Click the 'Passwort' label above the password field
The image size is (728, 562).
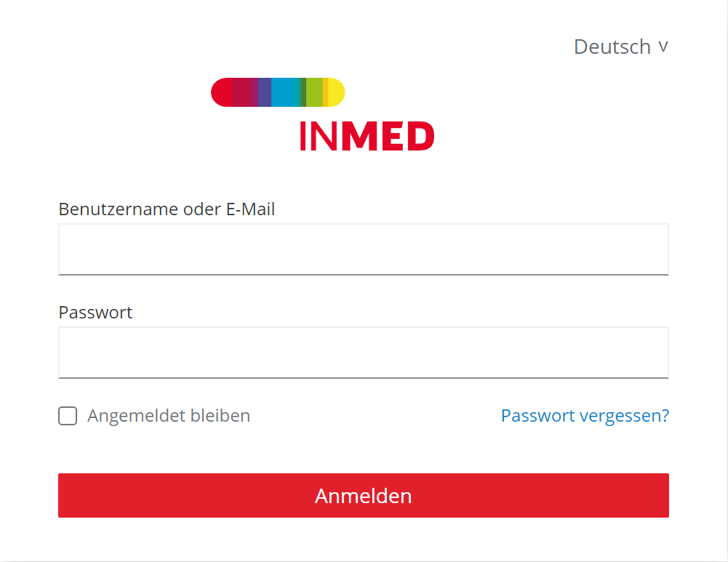[x=95, y=313]
